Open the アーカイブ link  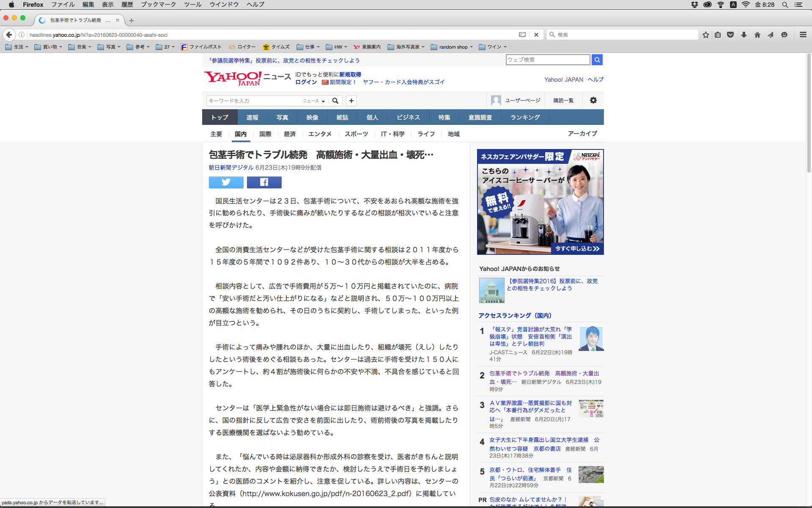coord(582,133)
